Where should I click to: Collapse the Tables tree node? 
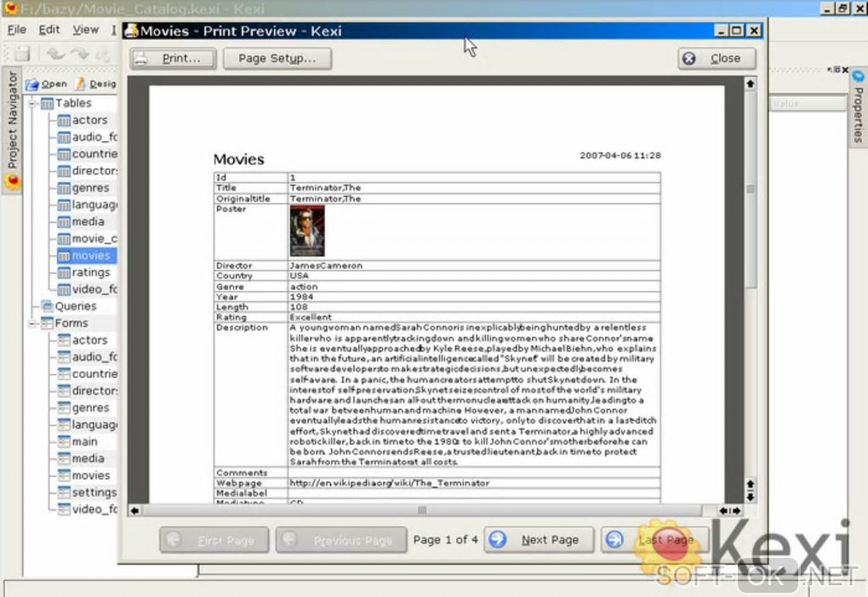click(x=32, y=104)
